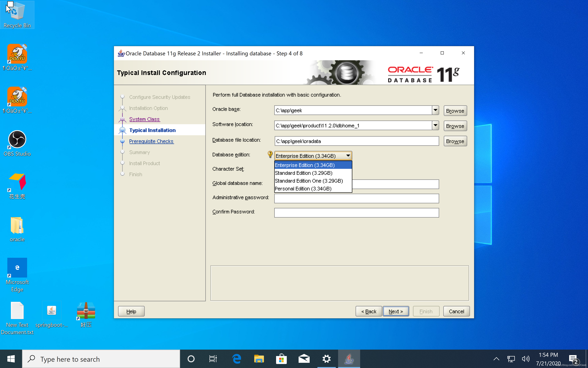The width and height of the screenshot is (588, 368).
Task: Open network status tray icon
Action: pyautogui.click(x=511, y=359)
